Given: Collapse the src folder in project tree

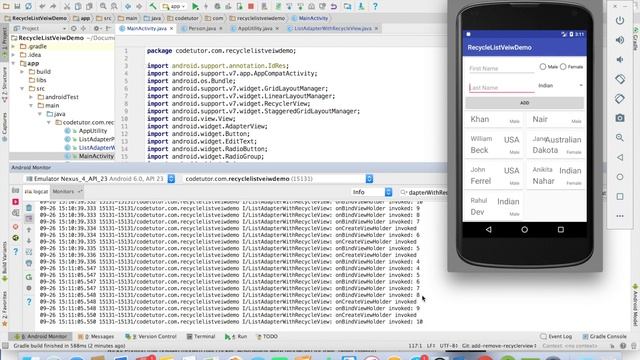Looking at the screenshot, I should click(22, 89).
